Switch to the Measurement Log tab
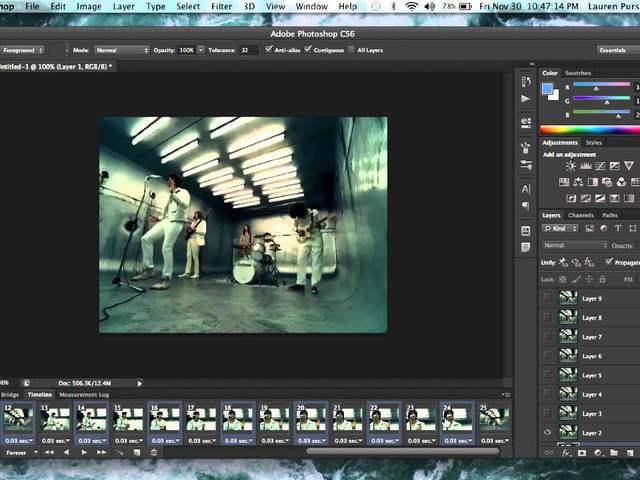The width and height of the screenshot is (640, 480). coord(84,395)
